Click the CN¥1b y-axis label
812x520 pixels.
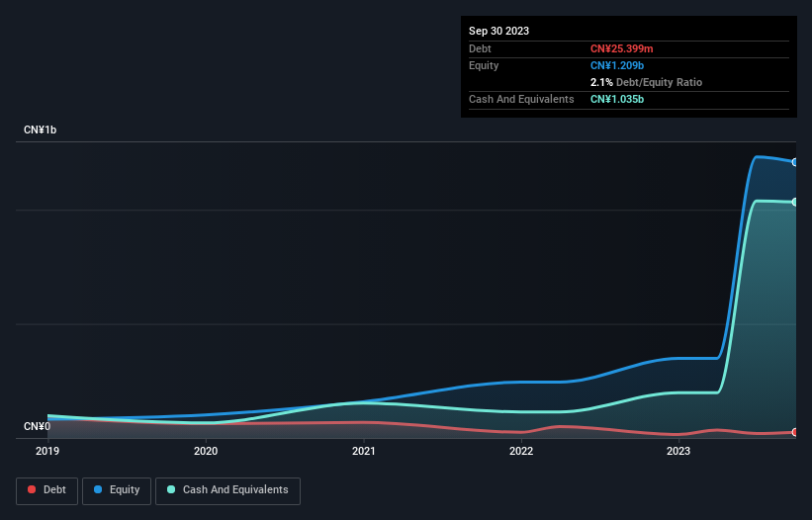pyautogui.click(x=40, y=130)
